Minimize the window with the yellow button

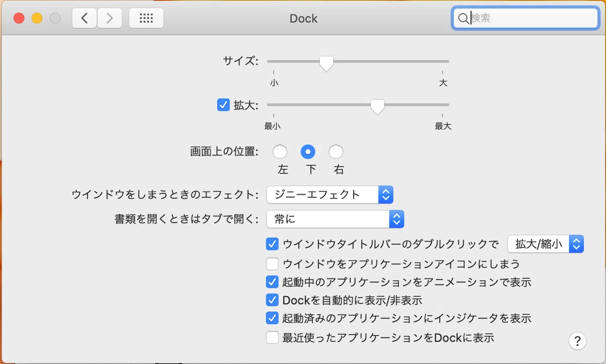click(x=37, y=19)
